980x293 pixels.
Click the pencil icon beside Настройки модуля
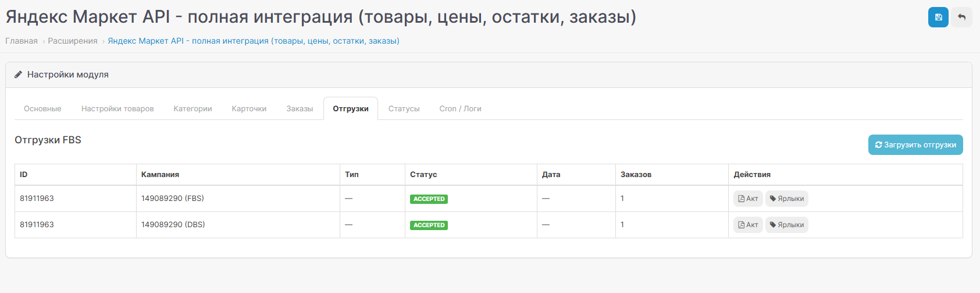click(x=19, y=75)
